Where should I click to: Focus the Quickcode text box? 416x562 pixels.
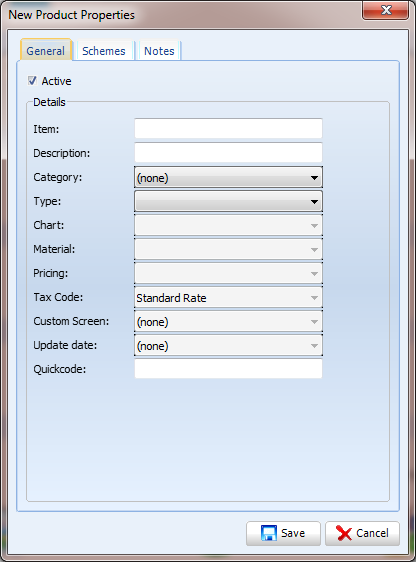click(228, 368)
